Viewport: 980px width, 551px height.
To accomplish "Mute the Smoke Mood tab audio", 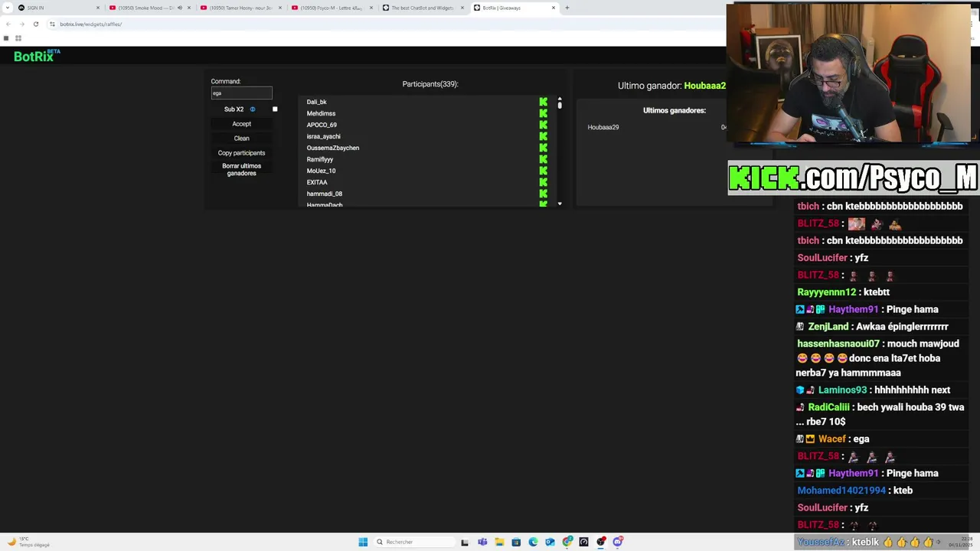I will tap(180, 8).
